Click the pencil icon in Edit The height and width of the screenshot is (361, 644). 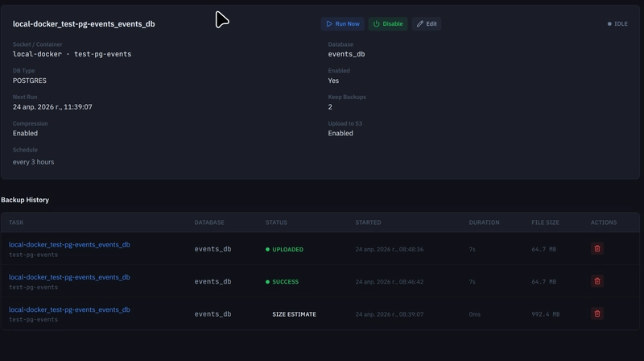[x=419, y=24]
